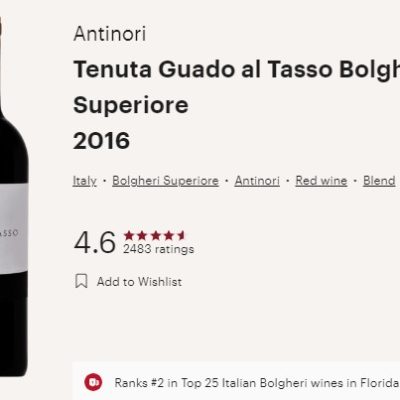The width and height of the screenshot is (400, 400).
Task: Open the Italy country link
Action: click(84, 181)
